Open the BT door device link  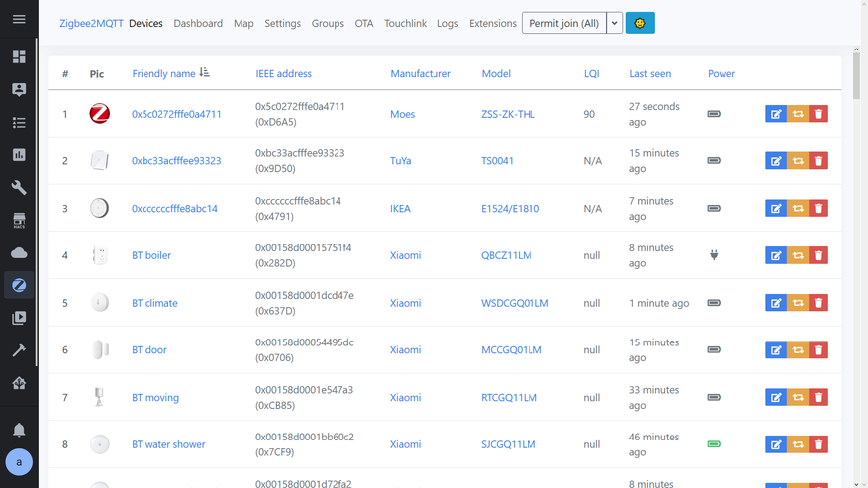(148, 350)
